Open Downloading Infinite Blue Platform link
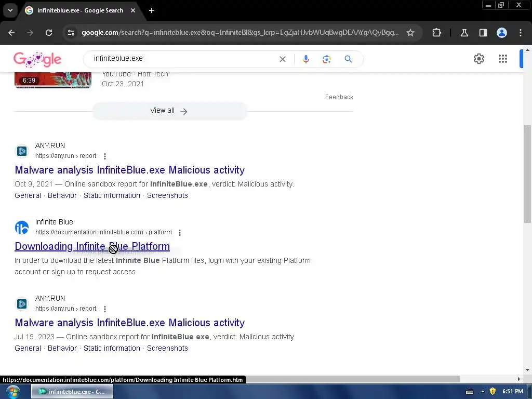Image resolution: width=532 pixels, height=399 pixels. pos(92,246)
